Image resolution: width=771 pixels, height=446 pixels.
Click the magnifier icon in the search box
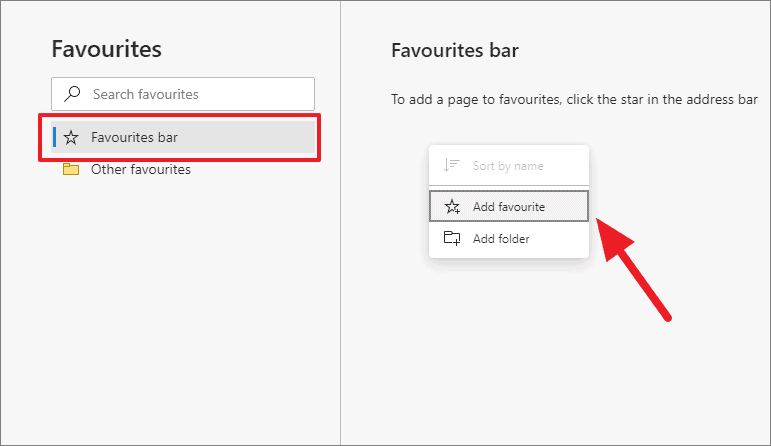(72, 93)
